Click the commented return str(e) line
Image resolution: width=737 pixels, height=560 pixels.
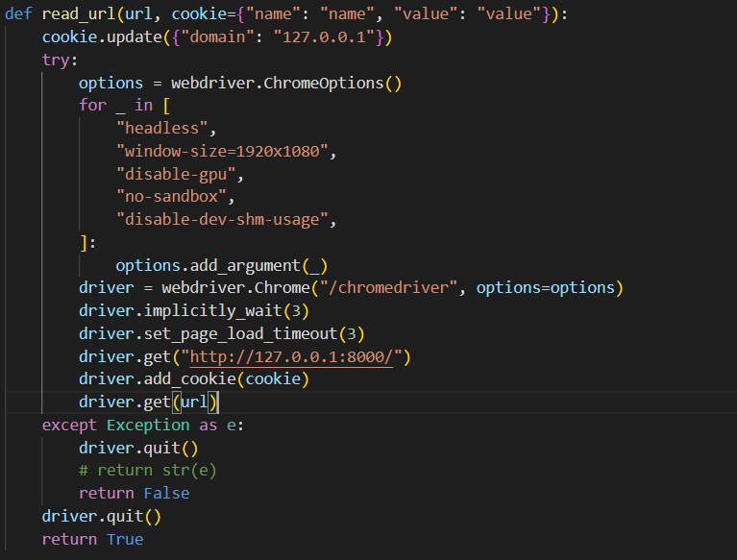click(148, 471)
